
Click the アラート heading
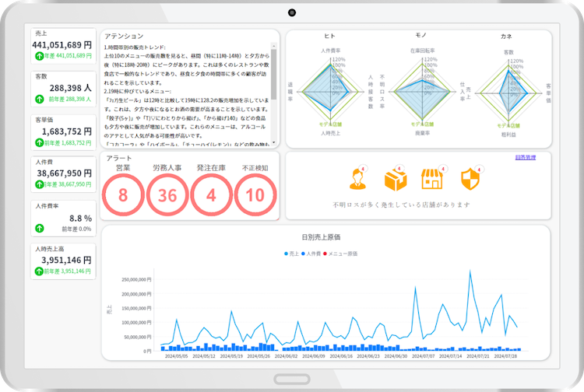pyautogui.click(x=119, y=159)
